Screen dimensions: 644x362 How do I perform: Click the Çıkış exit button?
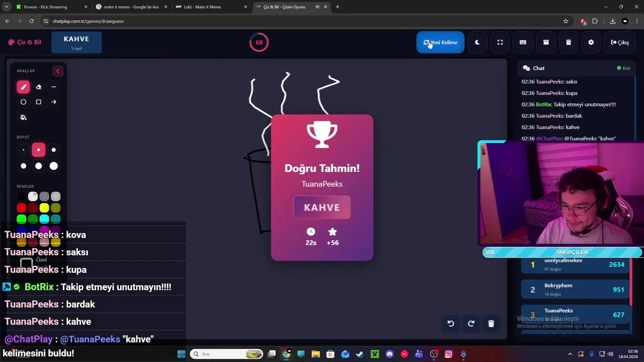tap(620, 42)
